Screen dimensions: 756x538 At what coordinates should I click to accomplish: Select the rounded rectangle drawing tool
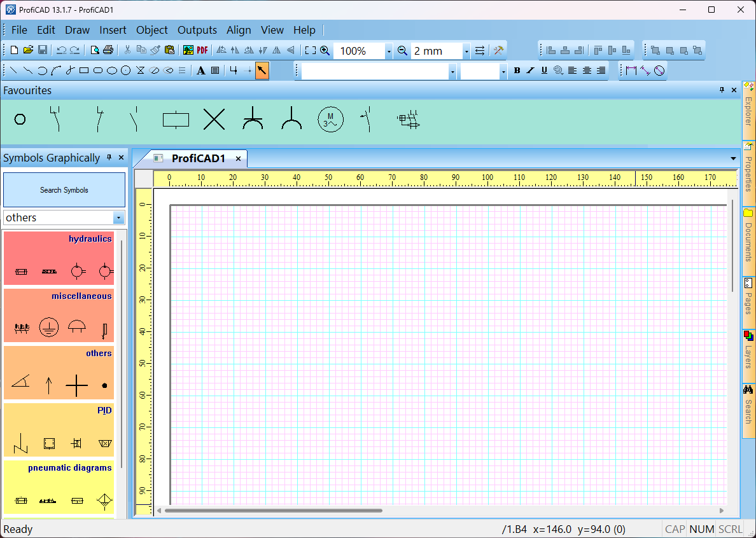[98, 71]
